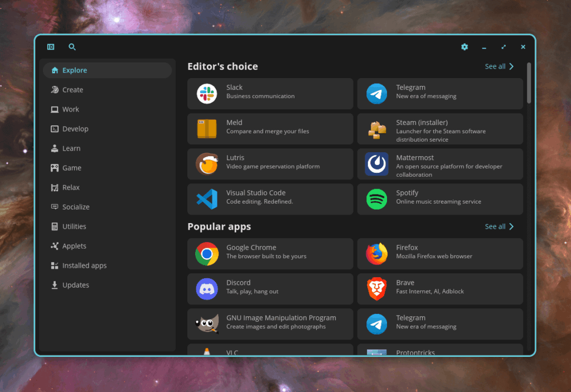Screen dimensions: 571x392
Task: Click the Brave lion icon
Action: coord(376,288)
